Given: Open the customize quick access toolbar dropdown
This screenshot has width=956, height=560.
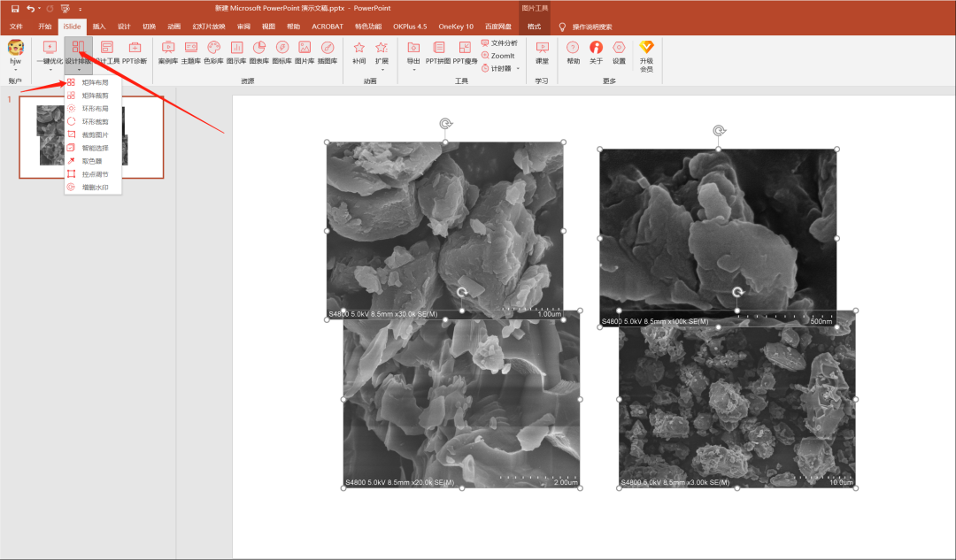Looking at the screenshot, I should tap(80, 9).
